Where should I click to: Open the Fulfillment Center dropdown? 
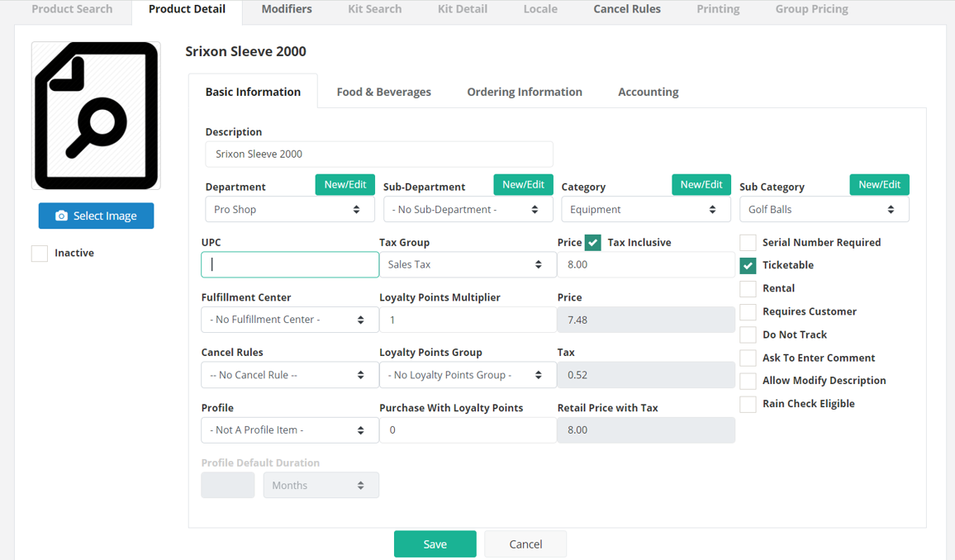click(x=290, y=320)
